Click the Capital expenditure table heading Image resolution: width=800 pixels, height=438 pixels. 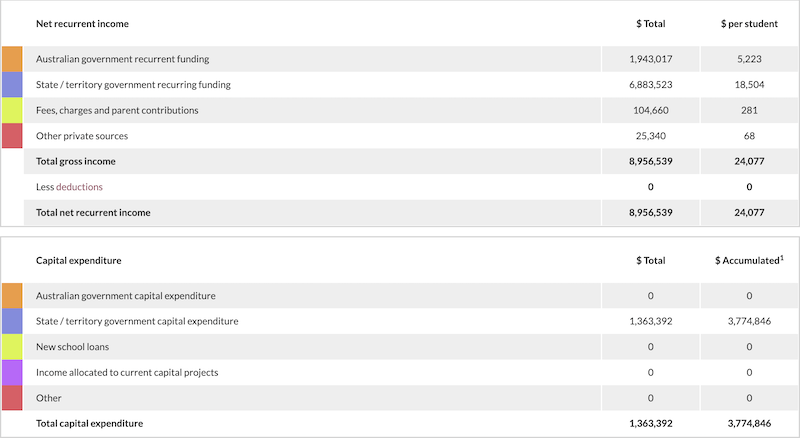pyautogui.click(x=78, y=260)
